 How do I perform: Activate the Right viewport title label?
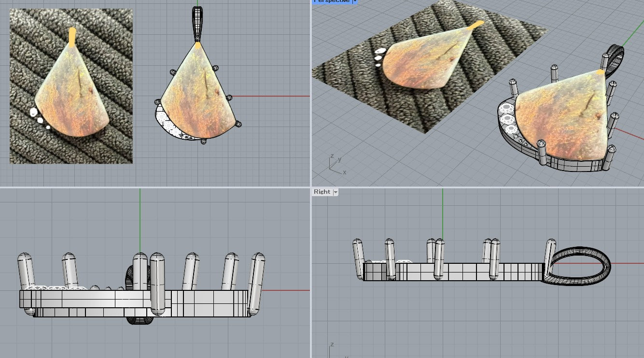(x=322, y=192)
